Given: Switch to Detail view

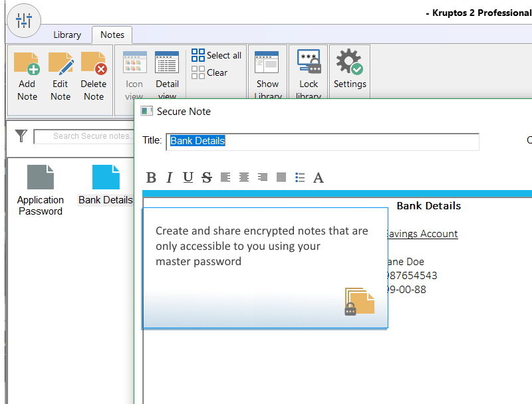Looking at the screenshot, I should point(167,63).
